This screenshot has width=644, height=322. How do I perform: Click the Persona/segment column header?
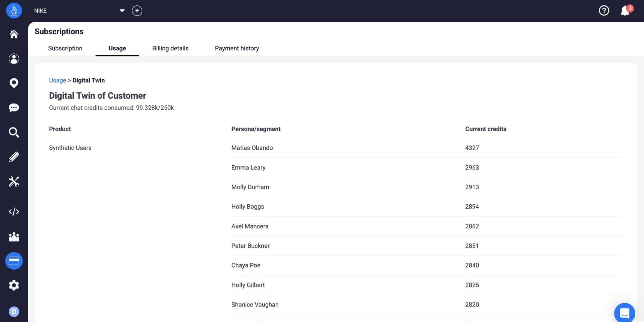(256, 129)
